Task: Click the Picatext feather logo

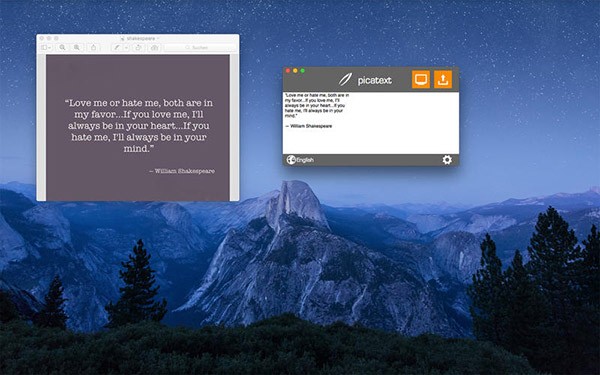Action: pos(345,79)
